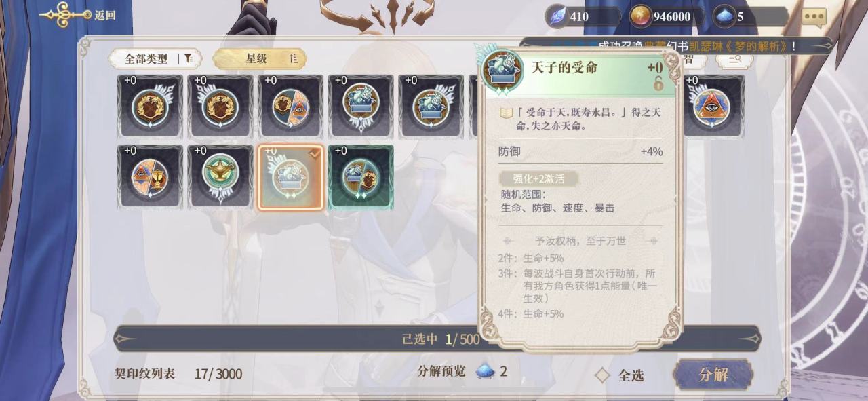
Task: Open the chat bubble icon
Action: coord(814,17)
